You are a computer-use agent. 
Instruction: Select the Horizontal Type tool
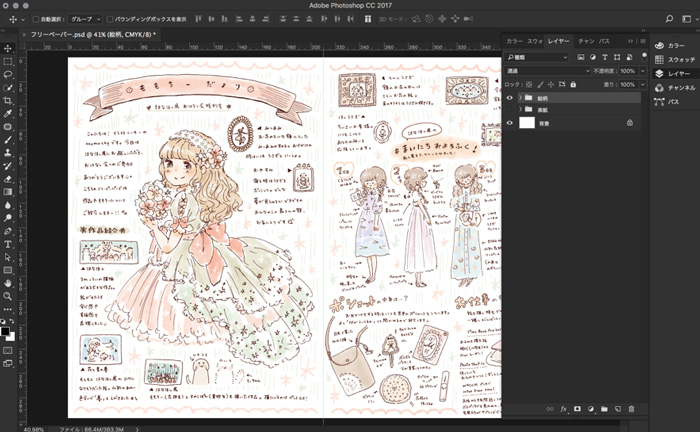pyautogui.click(x=8, y=244)
